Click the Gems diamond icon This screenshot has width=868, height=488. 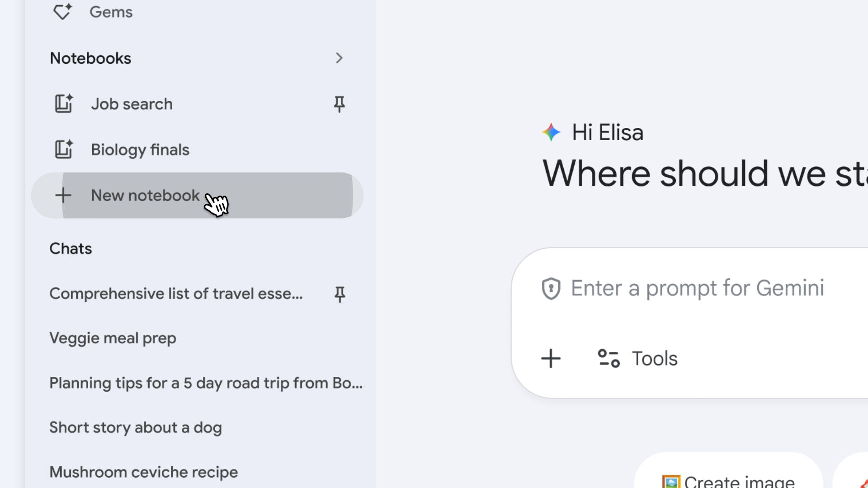[62, 11]
